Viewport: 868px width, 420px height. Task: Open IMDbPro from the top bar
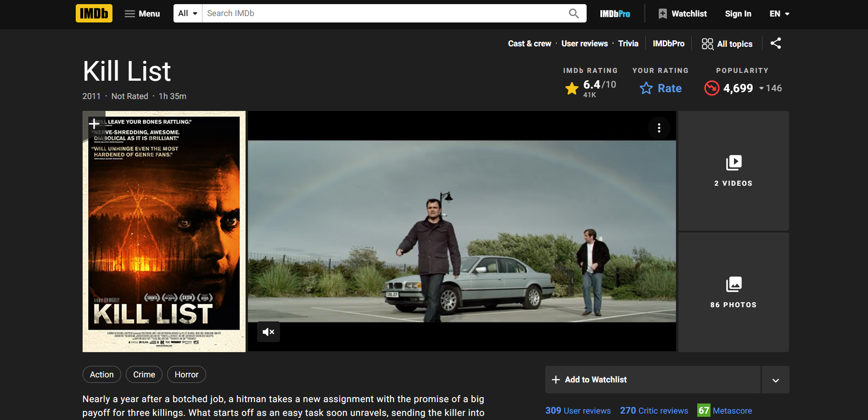[x=615, y=14]
